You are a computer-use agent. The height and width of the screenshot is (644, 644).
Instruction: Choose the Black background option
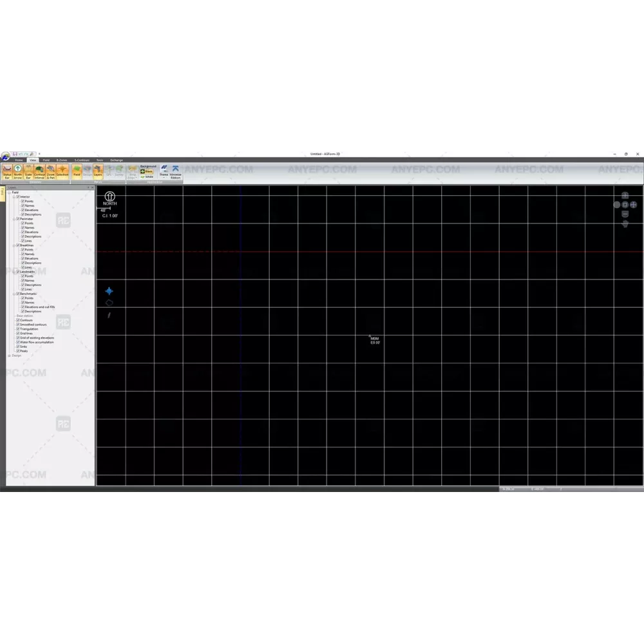click(x=147, y=171)
